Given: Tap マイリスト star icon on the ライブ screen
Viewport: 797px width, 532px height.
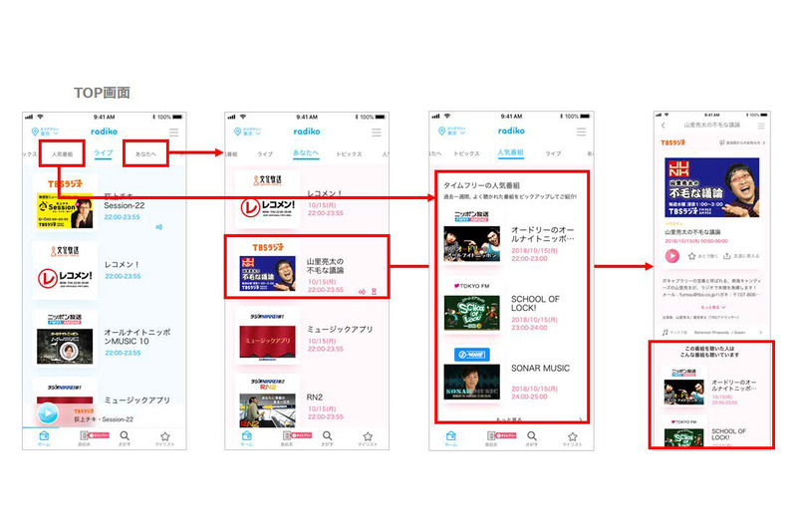Looking at the screenshot, I should click(164, 438).
